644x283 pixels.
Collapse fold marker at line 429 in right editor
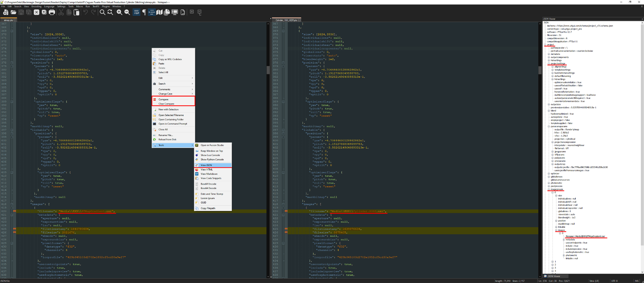[283, 243]
